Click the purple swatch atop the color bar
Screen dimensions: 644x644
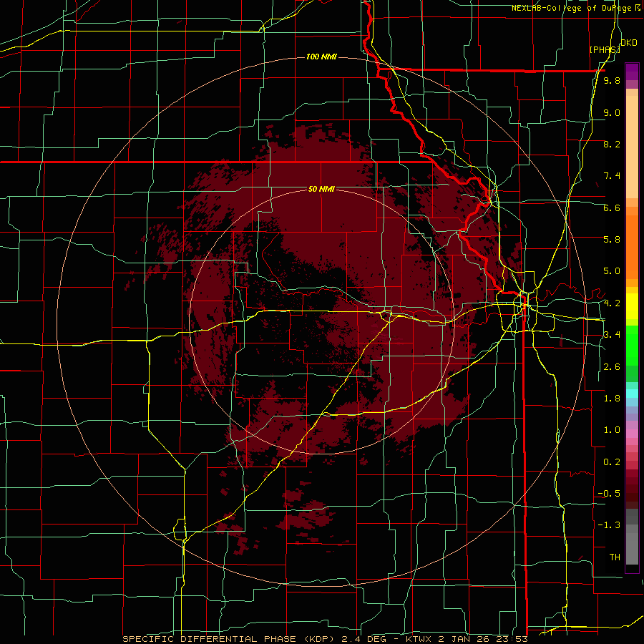click(632, 72)
